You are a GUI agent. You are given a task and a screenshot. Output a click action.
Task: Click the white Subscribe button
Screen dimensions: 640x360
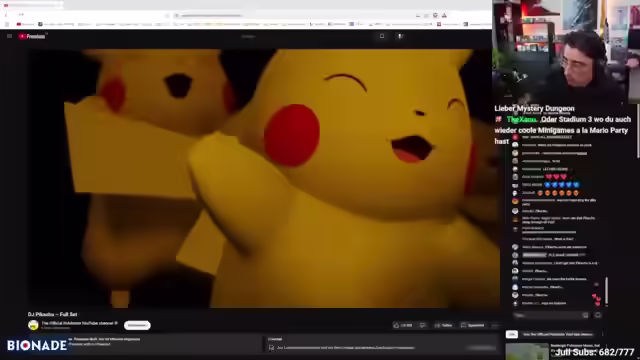click(x=137, y=325)
